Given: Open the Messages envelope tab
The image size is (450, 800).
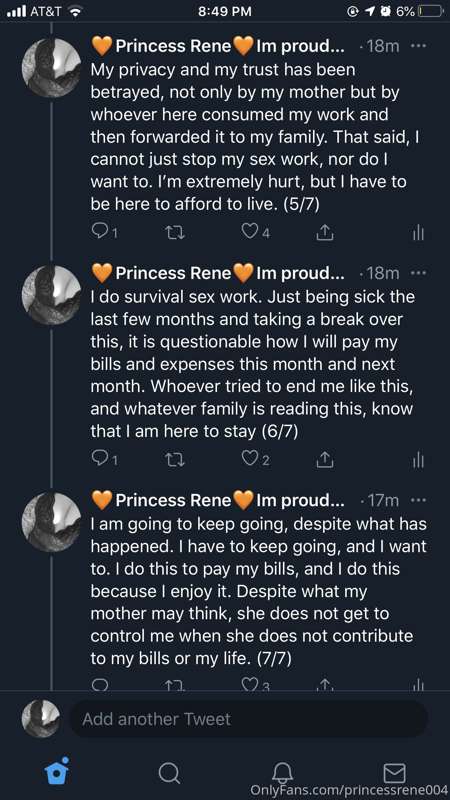Looking at the screenshot, I should click(394, 772).
